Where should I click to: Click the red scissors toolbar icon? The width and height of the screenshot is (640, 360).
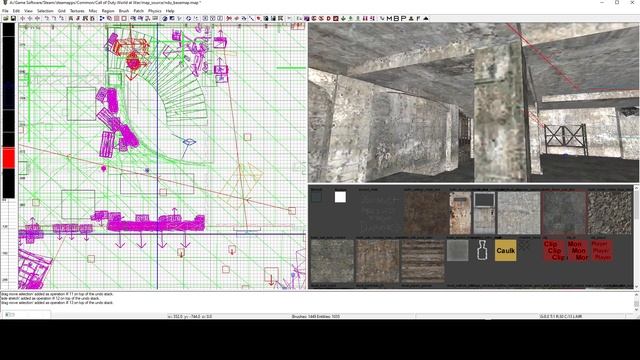point(229,18)
